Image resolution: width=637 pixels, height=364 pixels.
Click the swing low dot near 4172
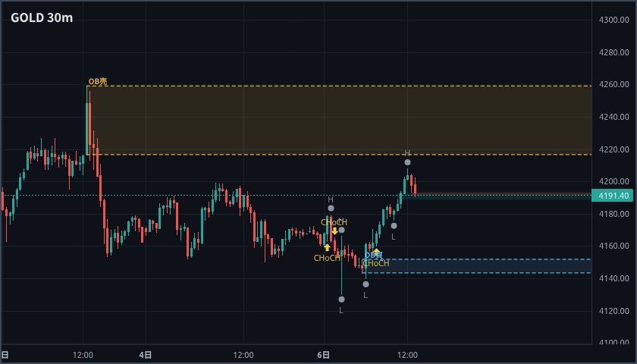coord(394,226)
